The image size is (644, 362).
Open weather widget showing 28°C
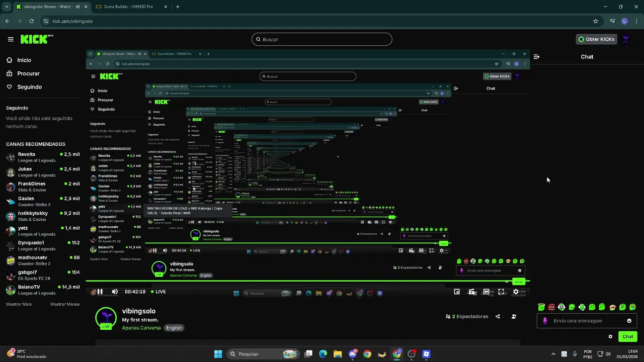[x=28, y=354]
